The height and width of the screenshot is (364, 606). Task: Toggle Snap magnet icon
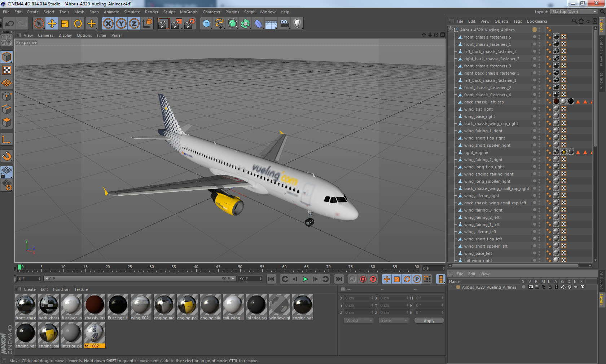pos(6,156)
